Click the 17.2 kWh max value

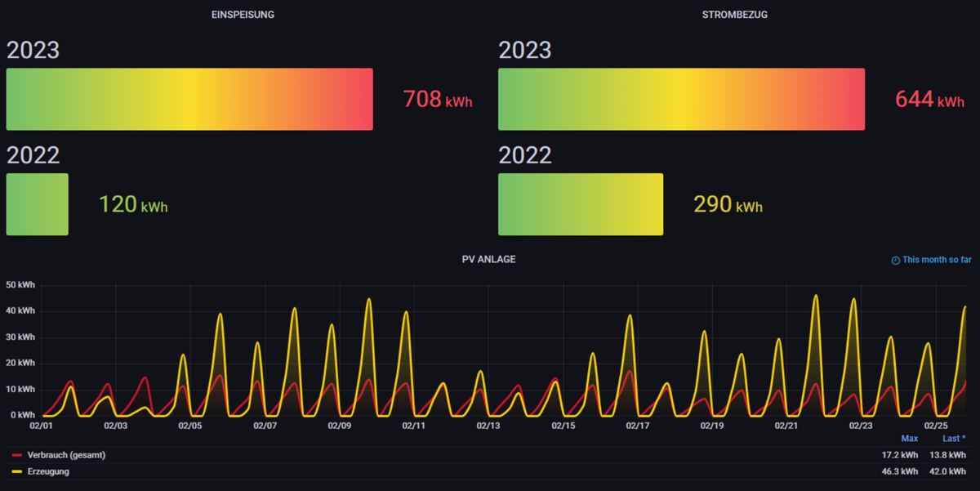tap(901, 455)
